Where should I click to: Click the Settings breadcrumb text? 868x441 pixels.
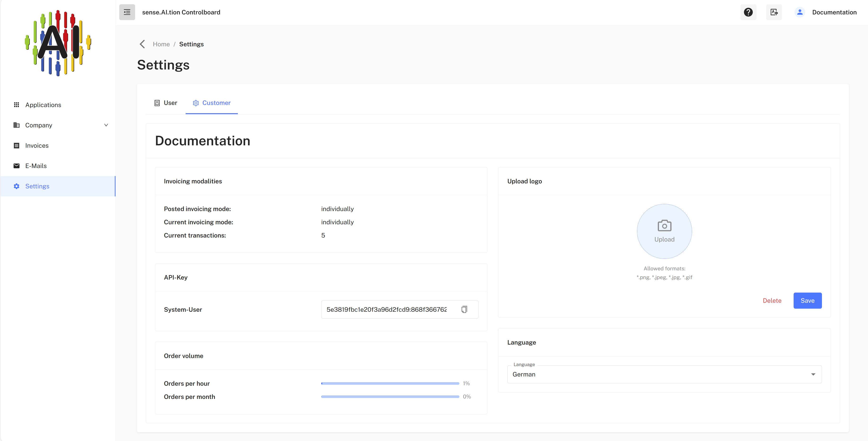click(191, 44)
